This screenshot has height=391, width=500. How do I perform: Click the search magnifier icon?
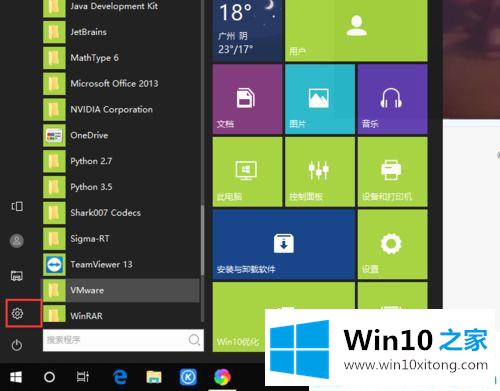pyautogui.click(x=194, y=340)
